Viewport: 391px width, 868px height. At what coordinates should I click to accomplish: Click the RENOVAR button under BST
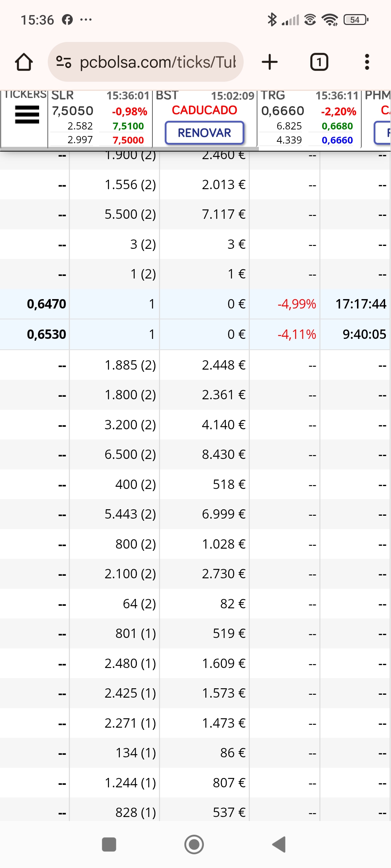point(205,133)
